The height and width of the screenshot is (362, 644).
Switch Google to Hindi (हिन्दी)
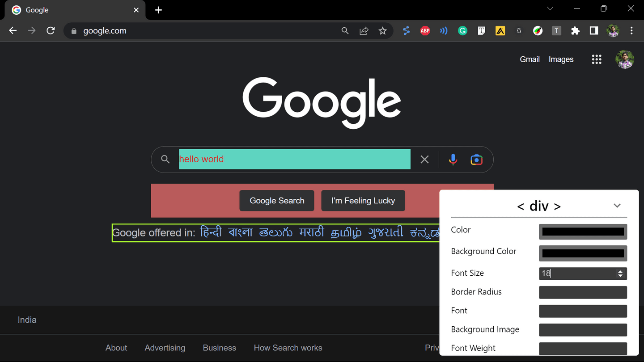click(x=211, y=232)
